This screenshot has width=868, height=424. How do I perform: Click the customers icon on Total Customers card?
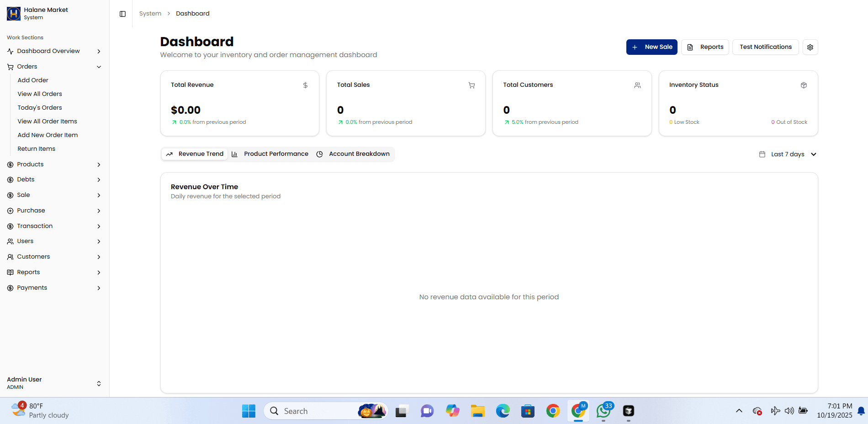[x=637, y=85]
